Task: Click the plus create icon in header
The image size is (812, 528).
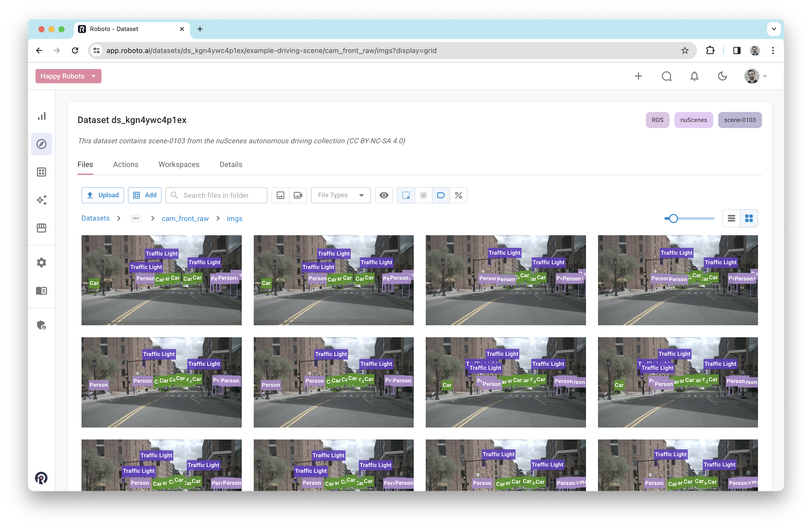Action: point(638,76)
